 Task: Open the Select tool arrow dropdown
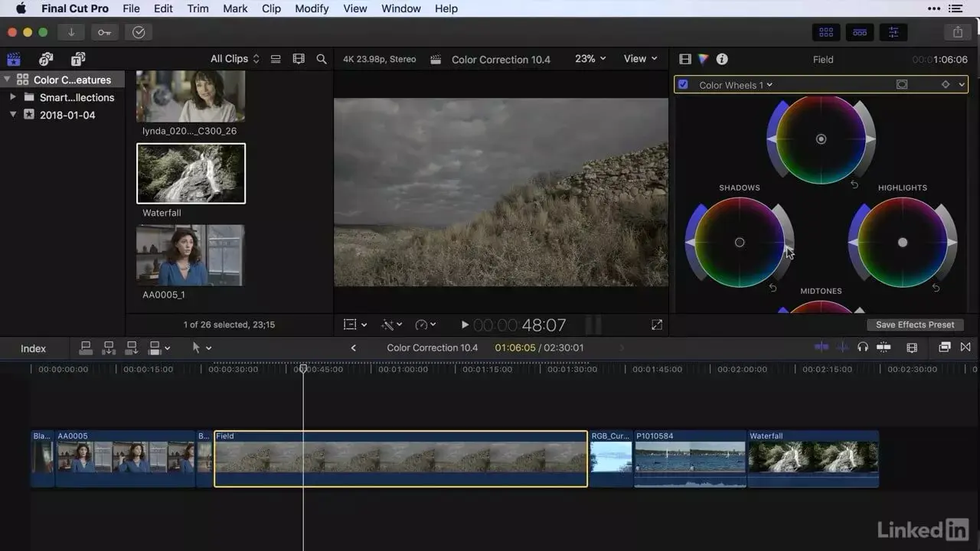point(201,348)
